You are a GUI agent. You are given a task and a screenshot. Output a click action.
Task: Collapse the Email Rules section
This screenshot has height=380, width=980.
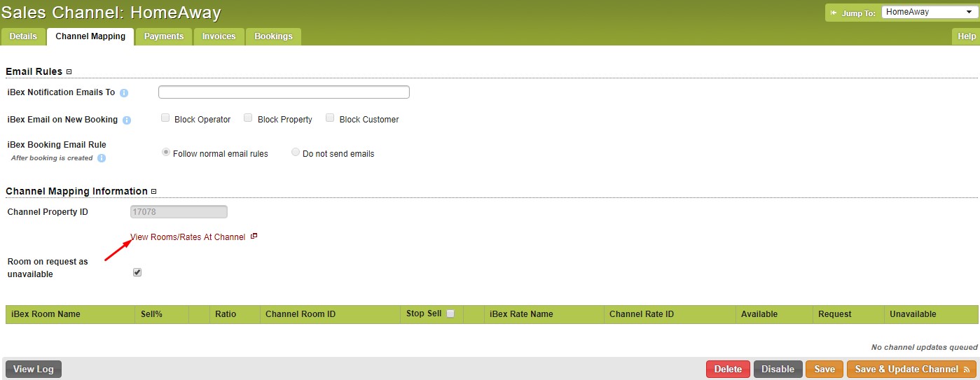click(69, 71)
